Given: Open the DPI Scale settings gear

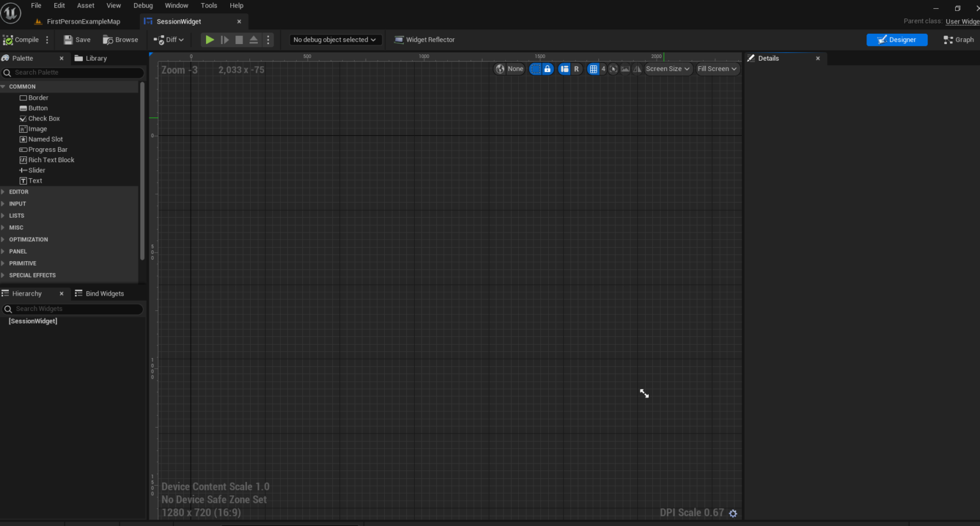Looking at the screenshot, I should coord(732,513).
